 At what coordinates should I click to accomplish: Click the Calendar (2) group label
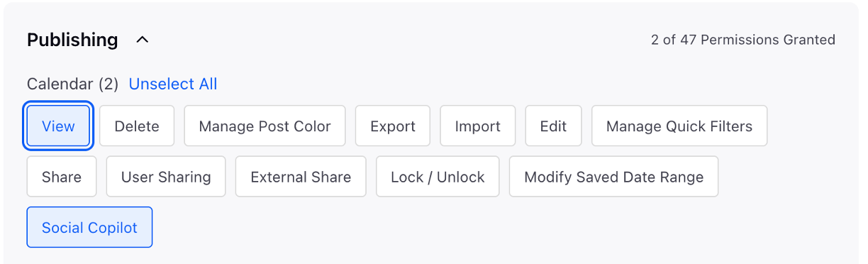[x=72, y=84]
